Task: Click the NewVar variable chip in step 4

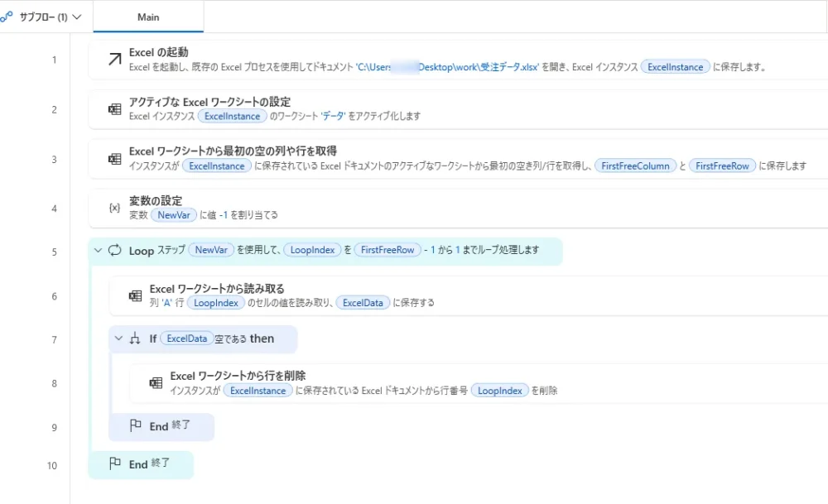Action: click(x=174, y=215)
